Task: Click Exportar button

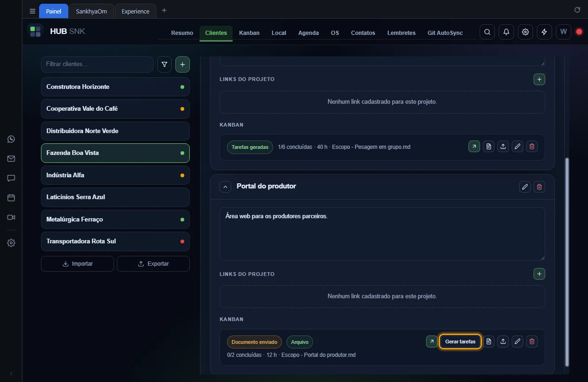Action: point(153,264)
